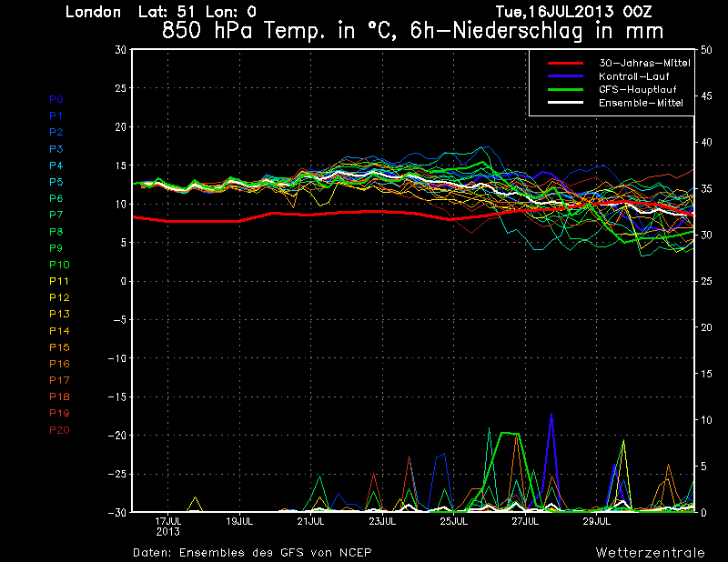The height and width of the screenshot is (562, 728).
Task: Select the P5 ensemble member label
Action: pos(56,182)
